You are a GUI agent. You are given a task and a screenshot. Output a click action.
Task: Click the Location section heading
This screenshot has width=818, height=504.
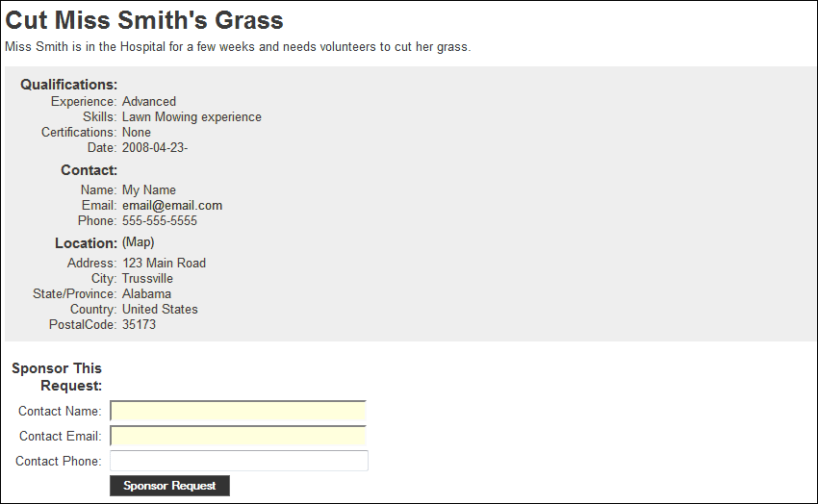click(x=86, y=243)
